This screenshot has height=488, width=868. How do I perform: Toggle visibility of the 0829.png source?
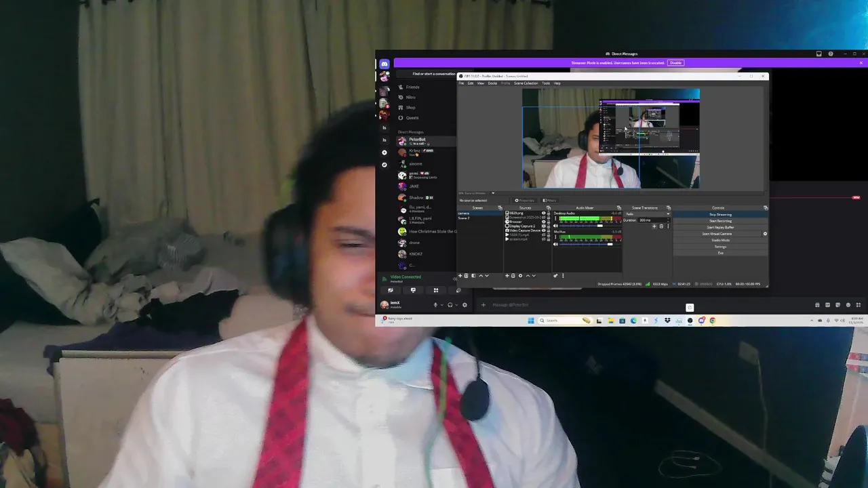click(544, 213)
